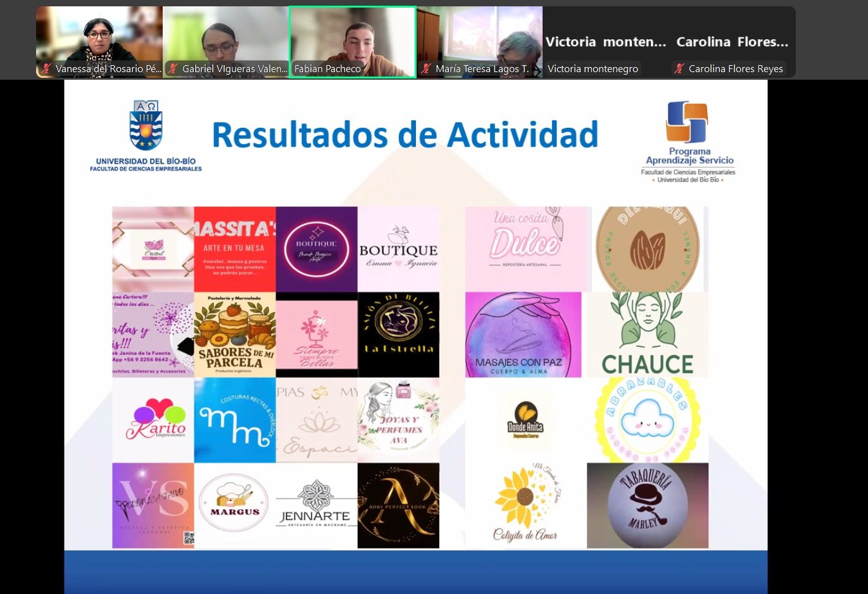Click the Boutique Emma Ignacia logo
The height and width of the screenshot is (594, 868).
pos(398,249)
